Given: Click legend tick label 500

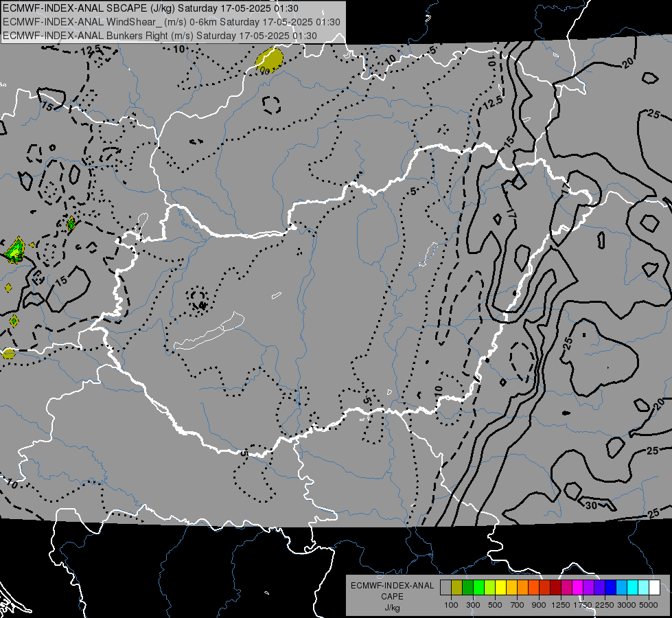Looking at the screenshot, I should tap(495, 605).
